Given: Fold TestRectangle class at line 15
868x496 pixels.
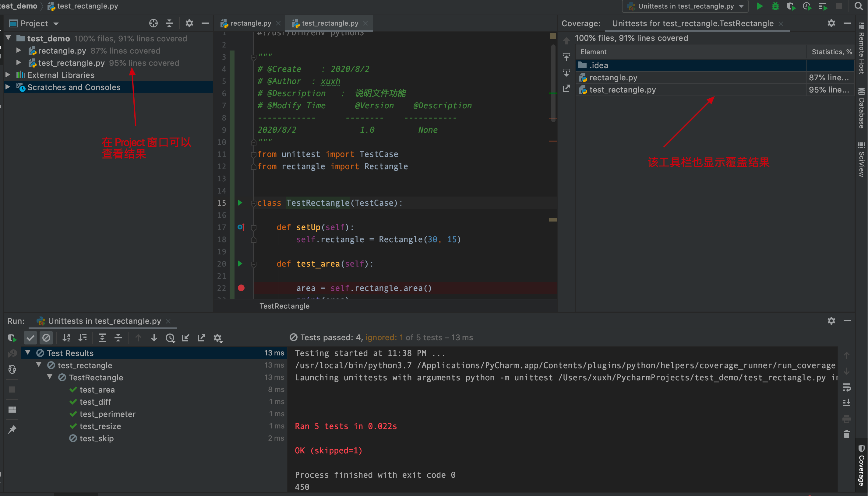Looking at the screenshot, I should pyautogui.click(x=253, y=204).
